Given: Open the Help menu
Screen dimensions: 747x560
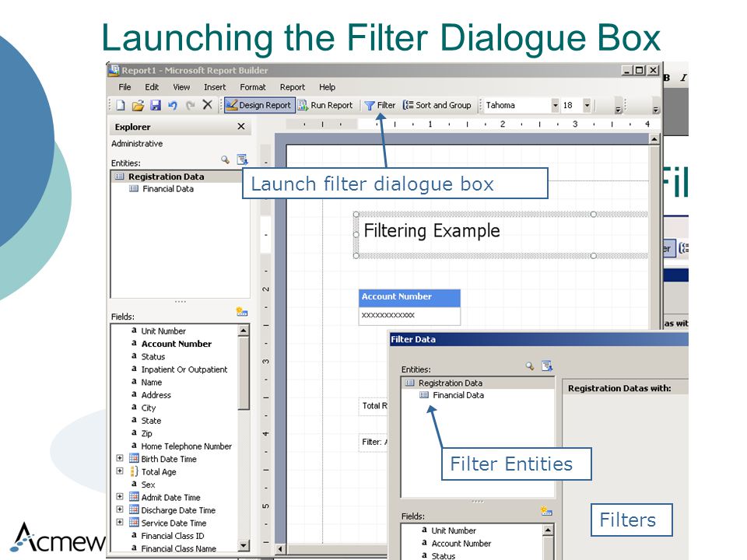Looking at the screenshot, I should coord(328,87).
